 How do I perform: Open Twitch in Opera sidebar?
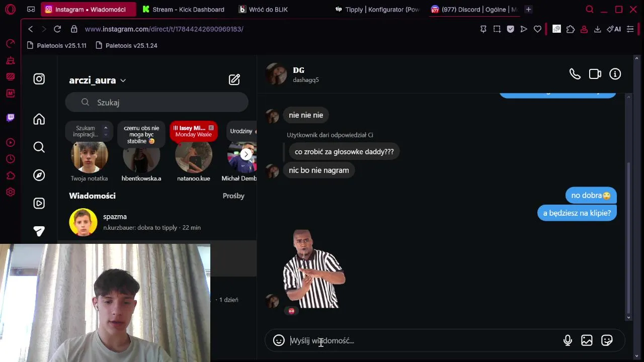[x=10, y=118]
